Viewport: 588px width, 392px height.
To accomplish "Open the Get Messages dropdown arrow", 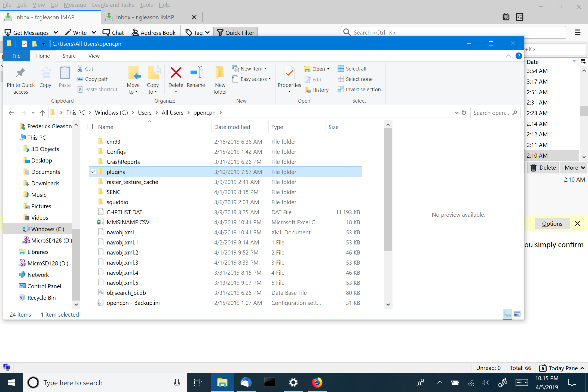I will pyautogui.click(x=56, y=32).
